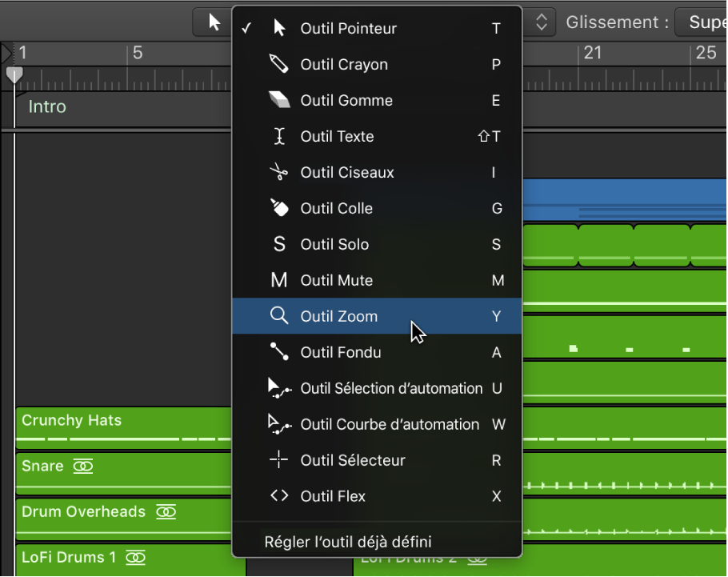This screenshot has height=577, width=728.
Task: Click the Glissement label
Action: coord(618,22)
